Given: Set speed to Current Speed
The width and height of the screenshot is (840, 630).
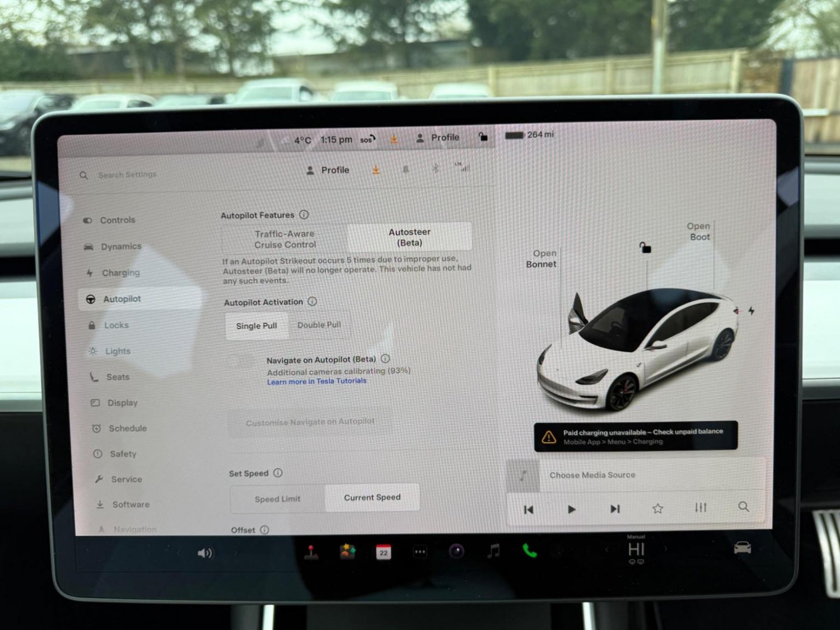Looking at the screenshot, I should (x=372, y=497).
